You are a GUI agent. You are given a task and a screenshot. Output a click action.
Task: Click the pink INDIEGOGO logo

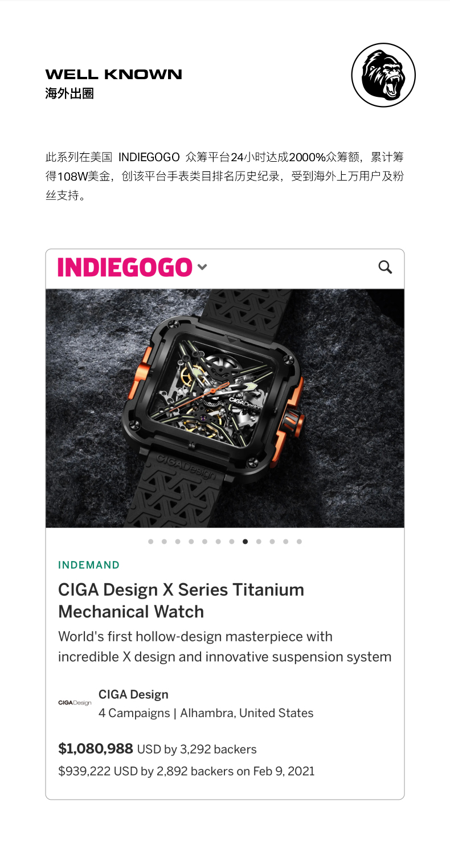125,267
